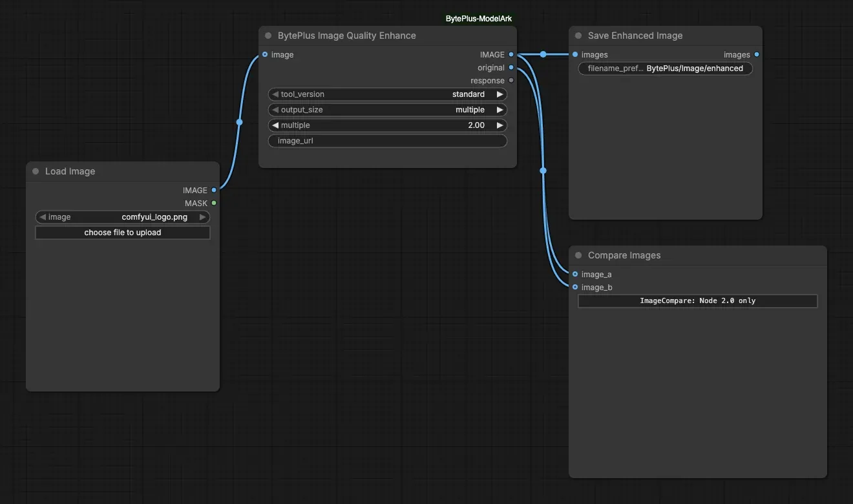
Task: Click the original output socket on BytePlus node
Action: (511, 67)
